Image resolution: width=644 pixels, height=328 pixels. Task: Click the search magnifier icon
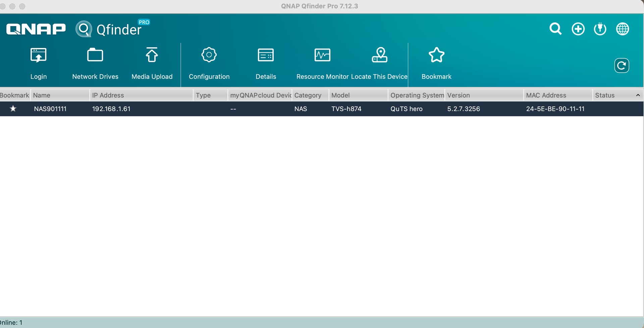pyautogui.click(x=555, y=29)
